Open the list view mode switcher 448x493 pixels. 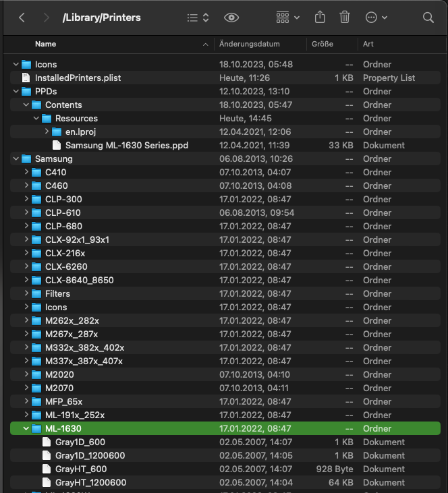click(x=198, y=18)
